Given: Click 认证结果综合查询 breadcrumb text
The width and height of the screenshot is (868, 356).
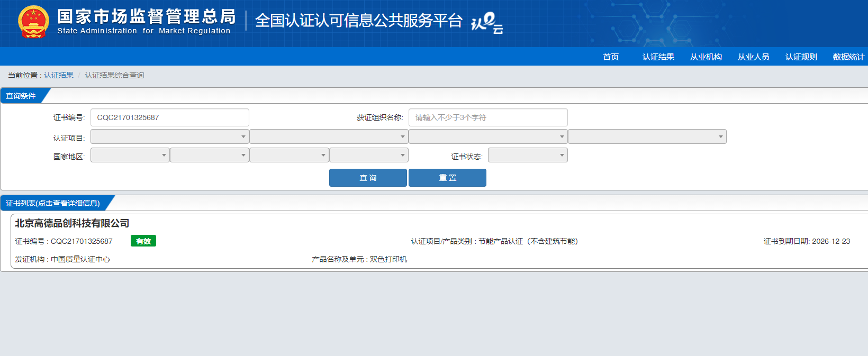Looking at the screenshot, I should pyautogui.click(x=114, y=75).
